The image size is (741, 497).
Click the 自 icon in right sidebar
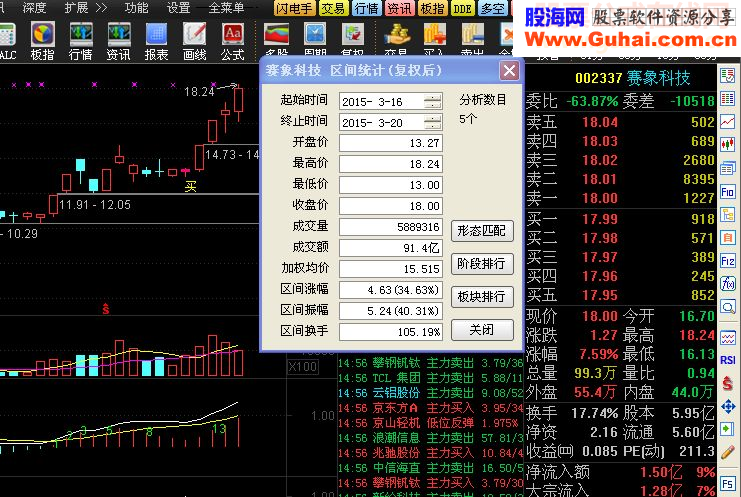point(728,238)
